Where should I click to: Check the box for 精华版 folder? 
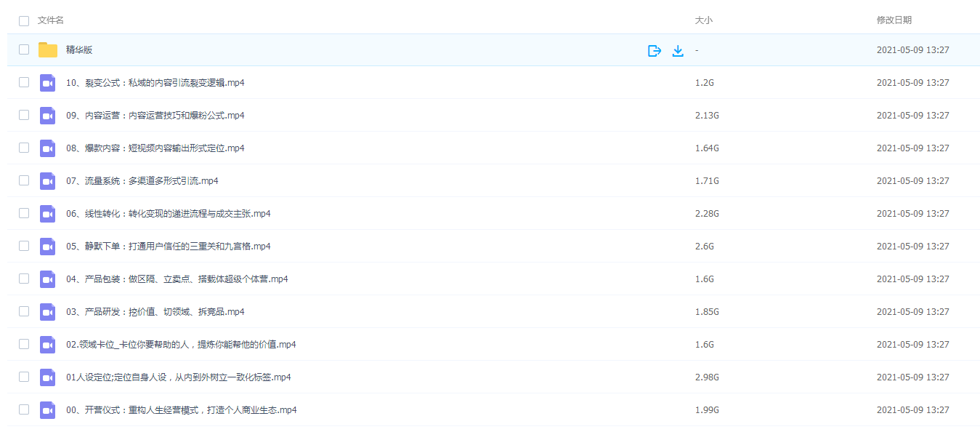(x=24, y=49)
